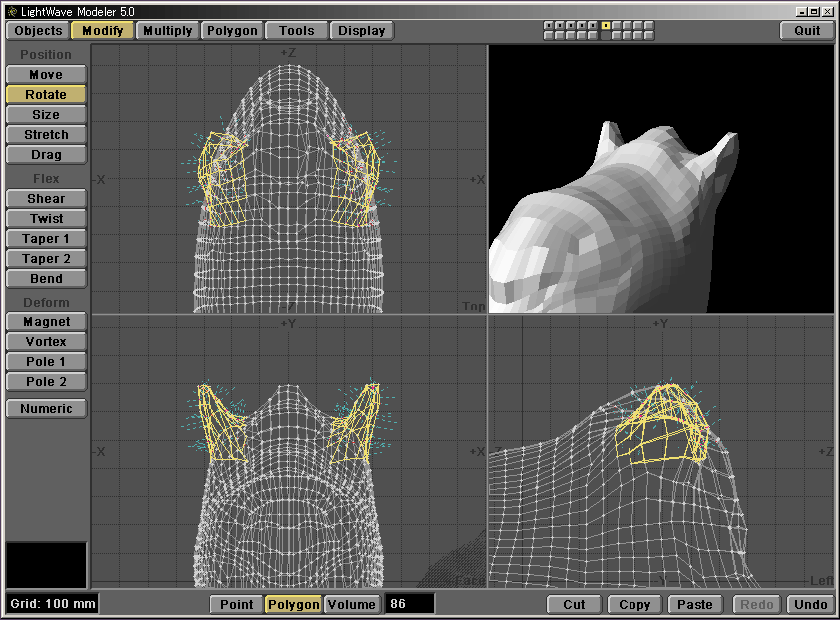840x620 pixels.
Task: Open the Multiply menu tab
Action: (167, 30)
